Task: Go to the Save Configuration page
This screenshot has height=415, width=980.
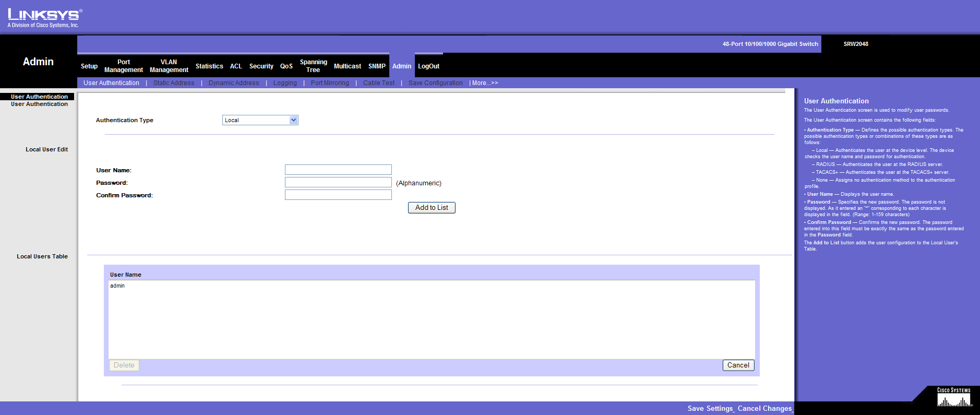Action: point(435,83)
